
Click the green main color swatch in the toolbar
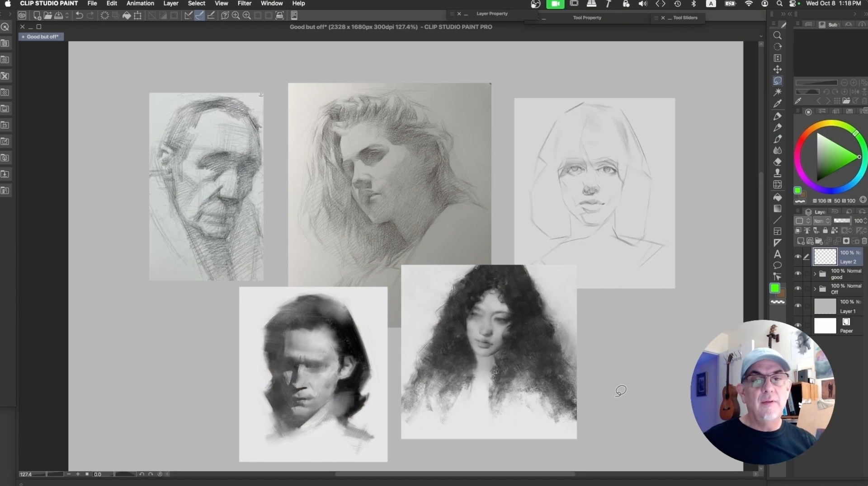coord(774,288)
